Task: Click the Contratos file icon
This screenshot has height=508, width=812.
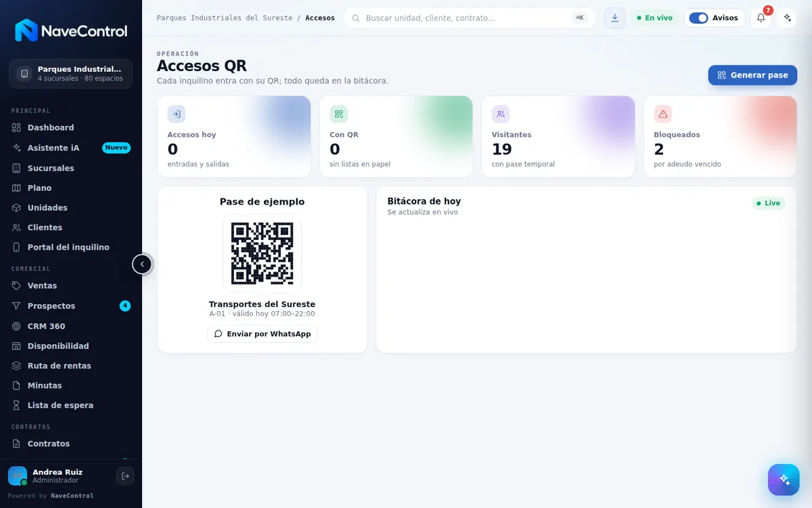Action: click(17, 444)
